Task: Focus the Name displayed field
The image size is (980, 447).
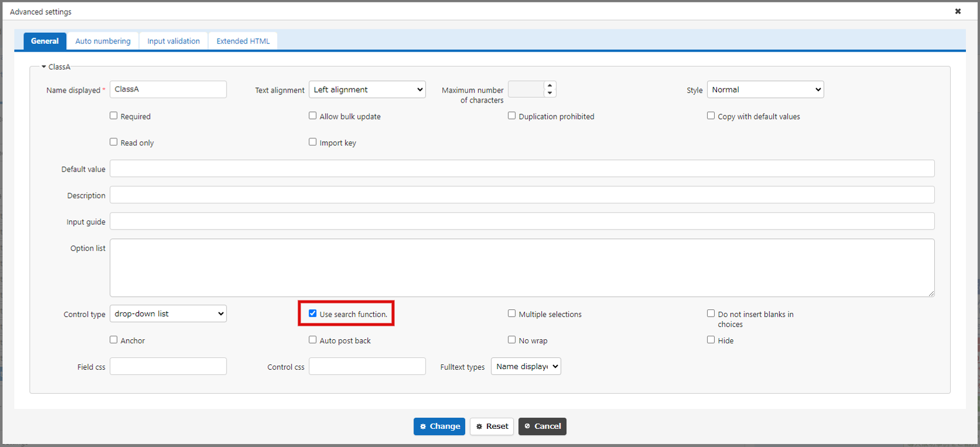Action: 168,90
